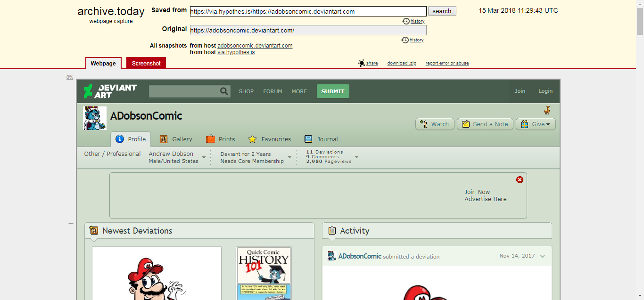
Task: Click the green SUBMIT button
Action: click(333, 91)
